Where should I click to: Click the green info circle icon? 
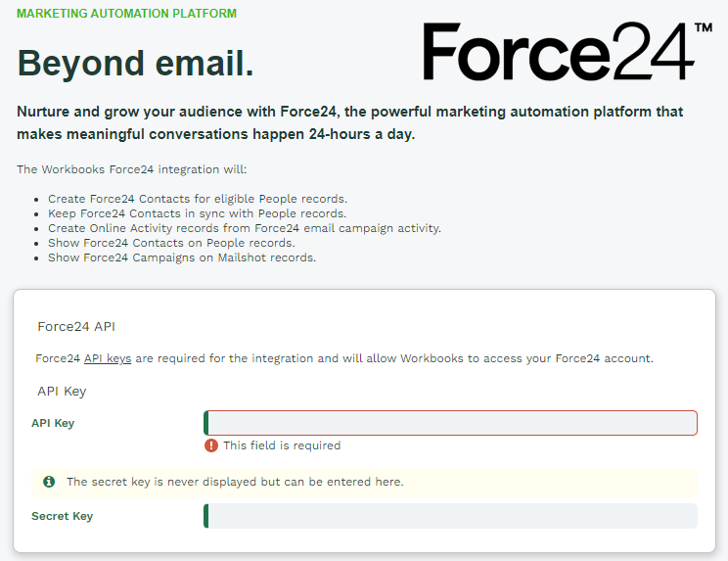49,482
